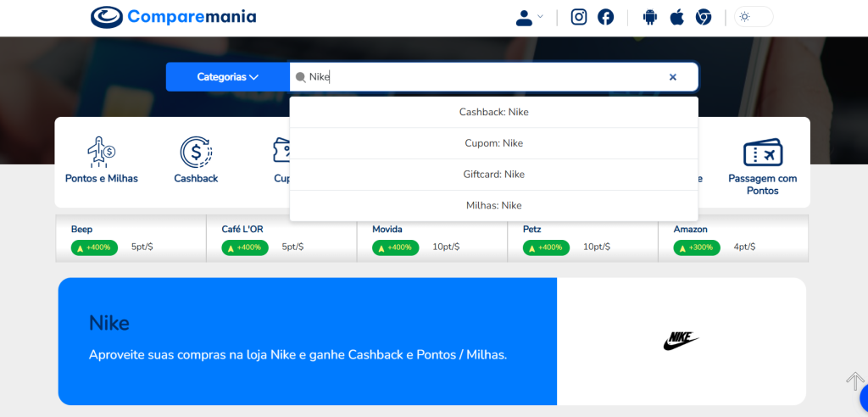The width and height of the screenshot is (868, 417).
Task: Open the Facebook page icon
Action: [605, 17]
